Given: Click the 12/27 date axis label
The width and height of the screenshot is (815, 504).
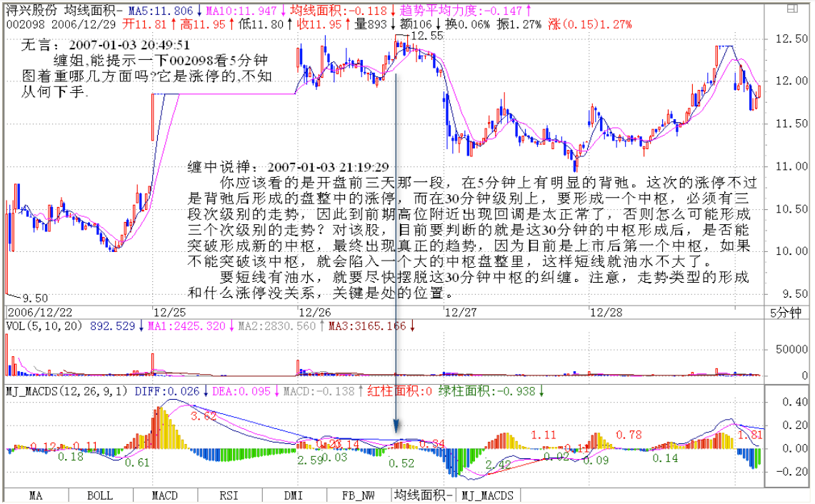Looking at the screenshot, I should (461, 312).
